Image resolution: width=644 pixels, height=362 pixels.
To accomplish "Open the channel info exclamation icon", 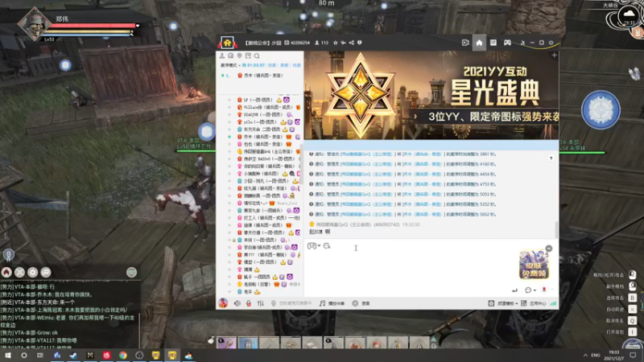I will point(359,43).
